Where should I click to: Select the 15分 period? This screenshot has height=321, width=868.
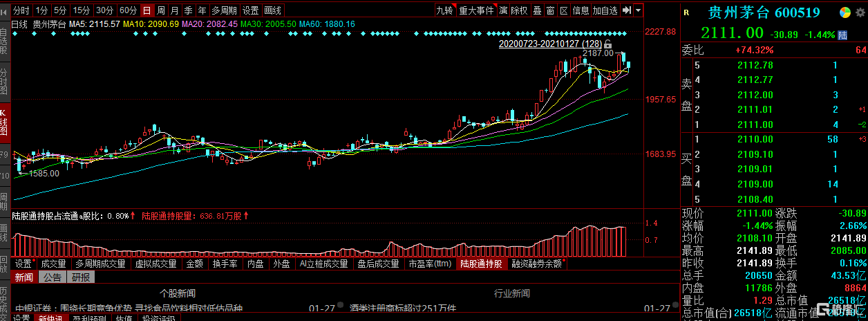click(82, 10)
